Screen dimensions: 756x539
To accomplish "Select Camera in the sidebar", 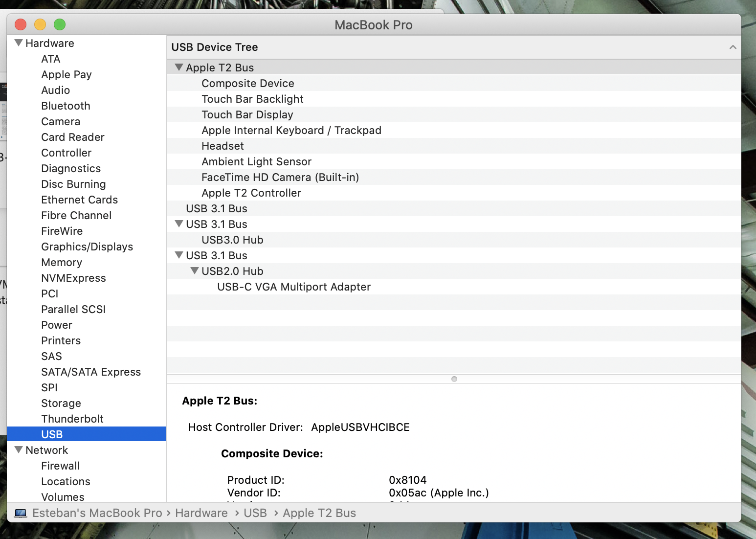I will coord(61,121).
